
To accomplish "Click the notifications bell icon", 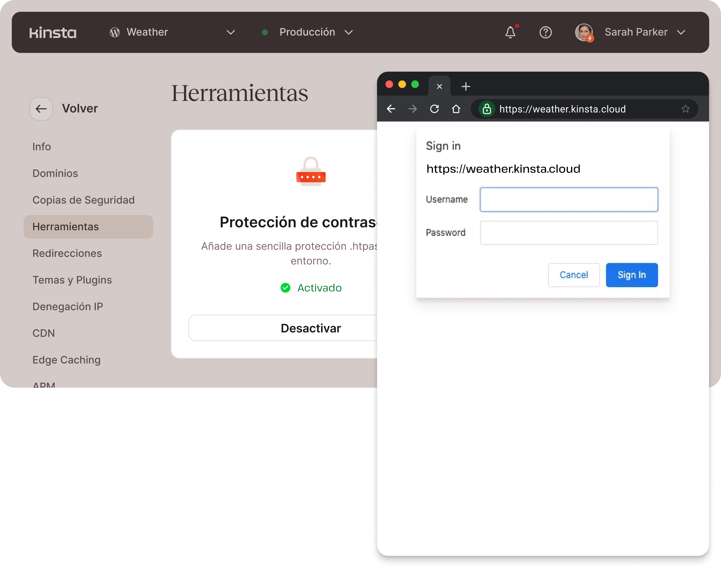I will tap(510, 33).
